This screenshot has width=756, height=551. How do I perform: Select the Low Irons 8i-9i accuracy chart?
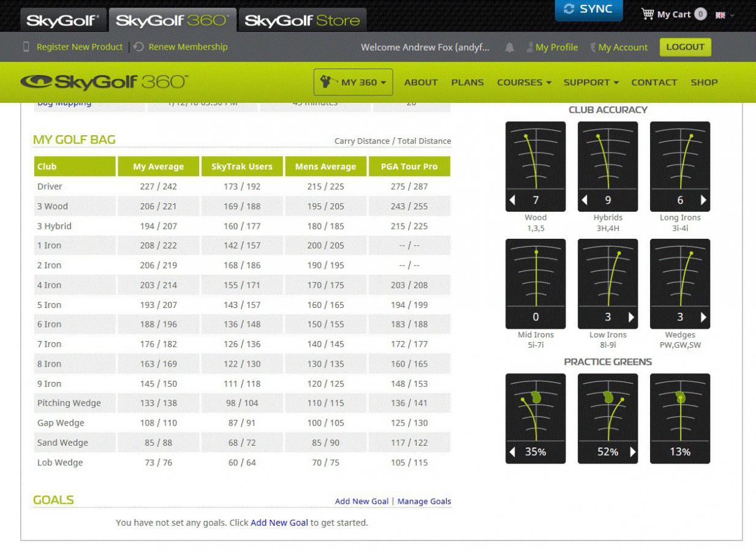[608, 283]
